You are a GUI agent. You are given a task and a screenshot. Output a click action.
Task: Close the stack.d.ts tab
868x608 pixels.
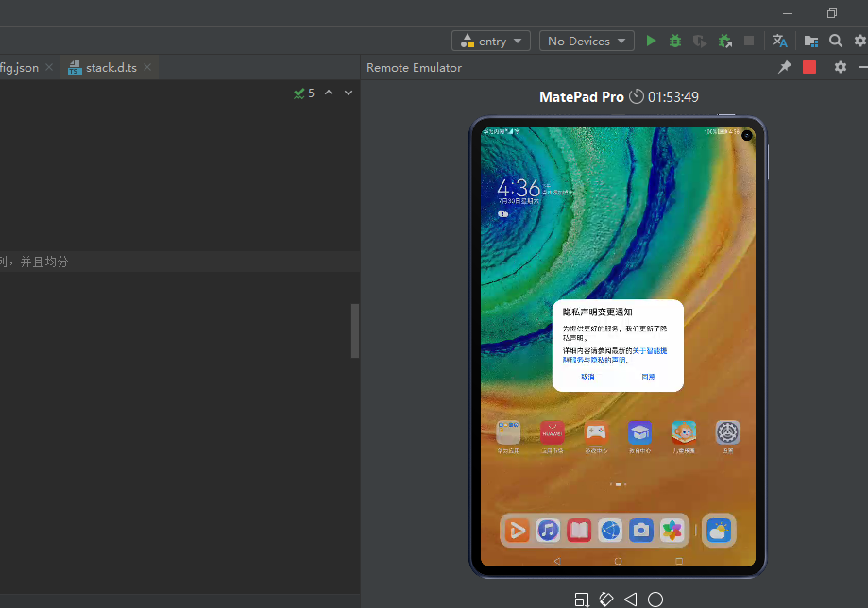click(147, 67)
